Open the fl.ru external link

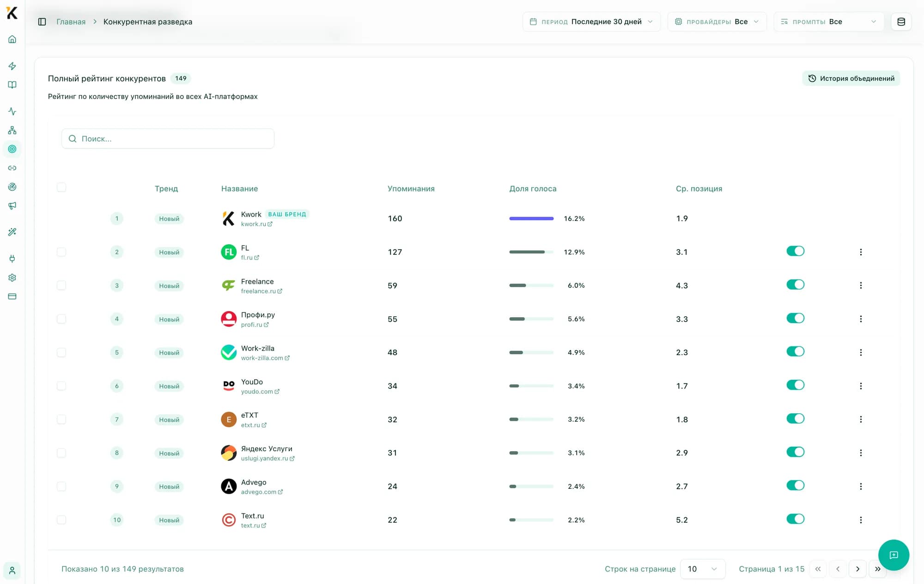tap(250, 258)
